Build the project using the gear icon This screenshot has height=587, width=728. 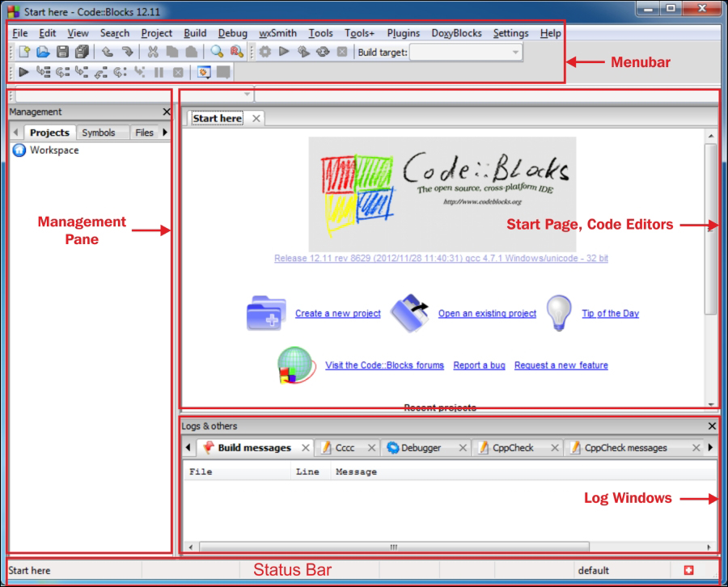point(265,52)
